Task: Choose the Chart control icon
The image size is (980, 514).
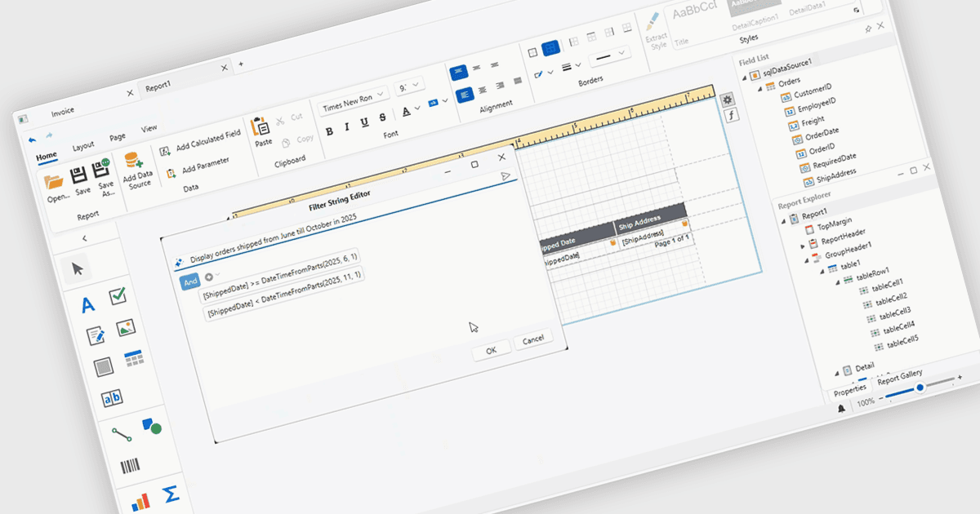Action: pos(140,500)
